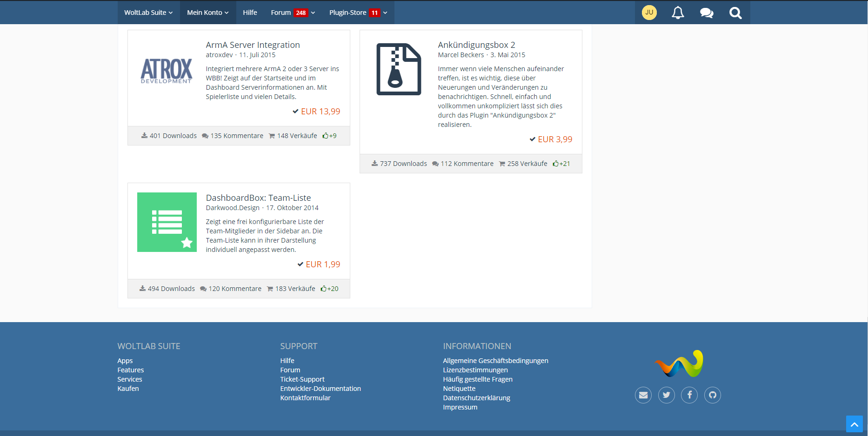Click the scroll-to-top arrow button
Viewport: 868px width, 436px height.
tap(854, 424)
